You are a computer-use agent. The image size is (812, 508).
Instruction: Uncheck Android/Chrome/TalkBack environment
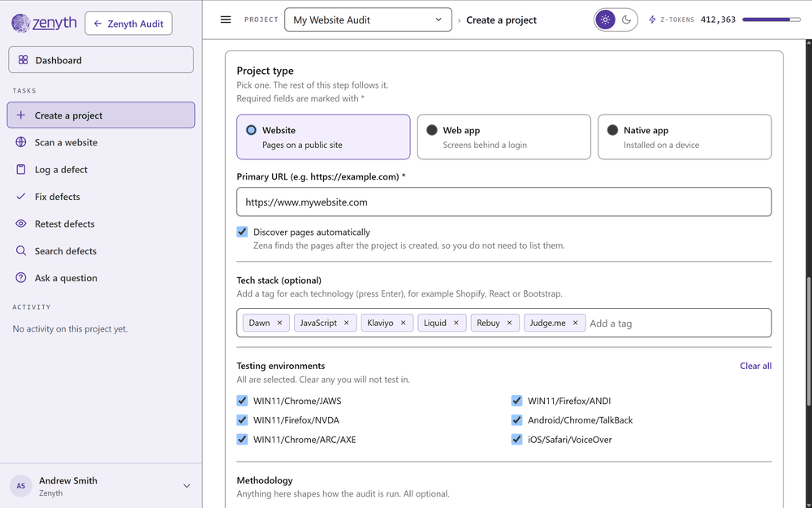[x=516, y=420]
